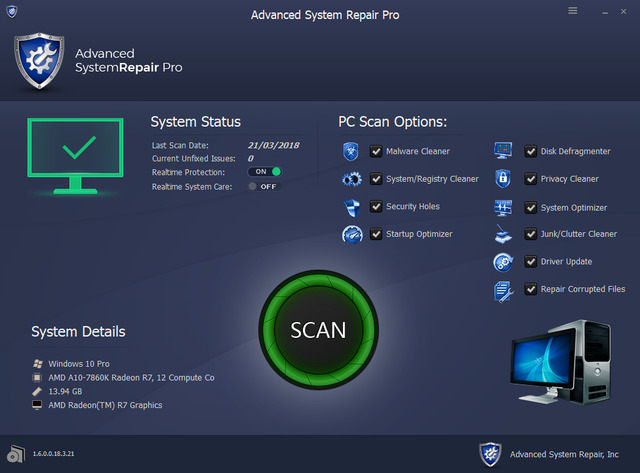Click the Malware Cleaner biohazard shield icon
Image resolution: width=640 pixels, height=473 pixels.
(x=351, y=152)
